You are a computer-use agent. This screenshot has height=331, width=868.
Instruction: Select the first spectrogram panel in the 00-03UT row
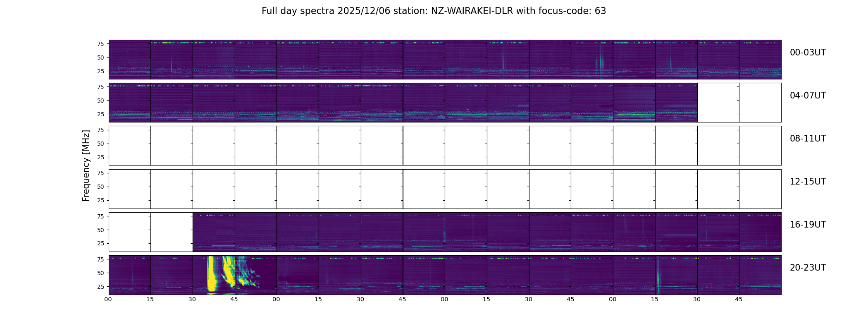130,60
